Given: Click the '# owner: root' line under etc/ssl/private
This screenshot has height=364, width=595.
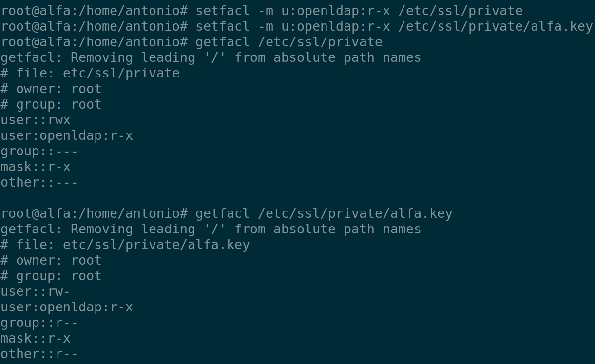Looking at the screenshot, I should coord(51,89).
